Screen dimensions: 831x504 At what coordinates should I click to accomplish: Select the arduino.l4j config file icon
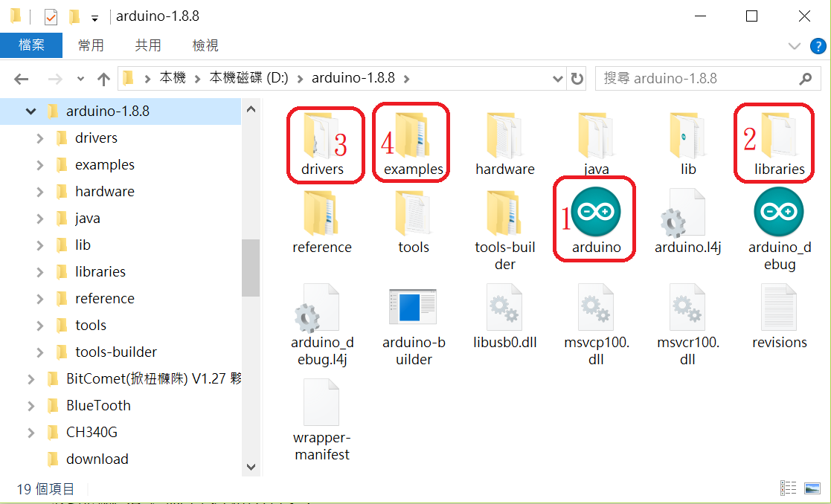684,213
